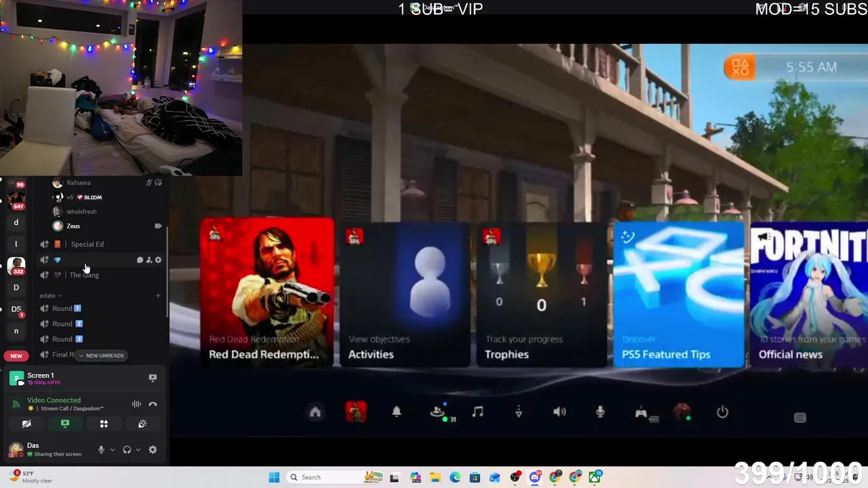Stop streaming Screen 1
The height and width of the screenshot is (488, 868).
tap(153, 378)
